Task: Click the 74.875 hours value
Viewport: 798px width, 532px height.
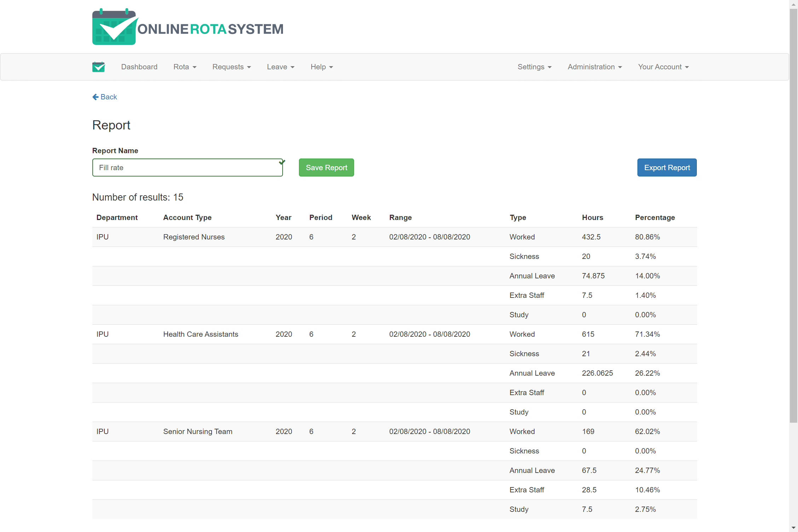Action: pos(594,276)
